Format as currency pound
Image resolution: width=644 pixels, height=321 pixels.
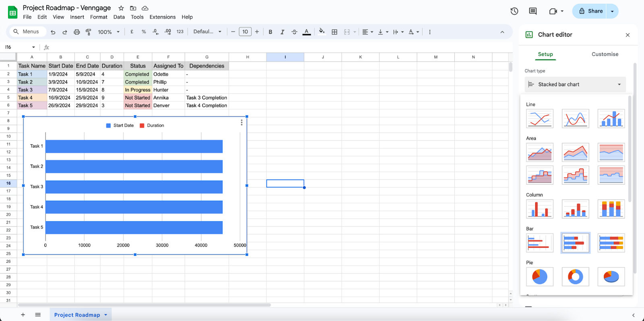pos(132,32)
